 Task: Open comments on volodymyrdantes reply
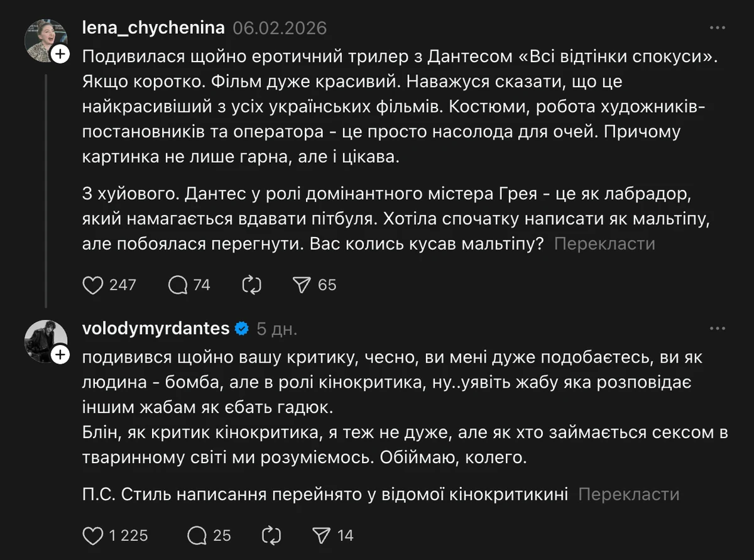(x=197, y=535)
